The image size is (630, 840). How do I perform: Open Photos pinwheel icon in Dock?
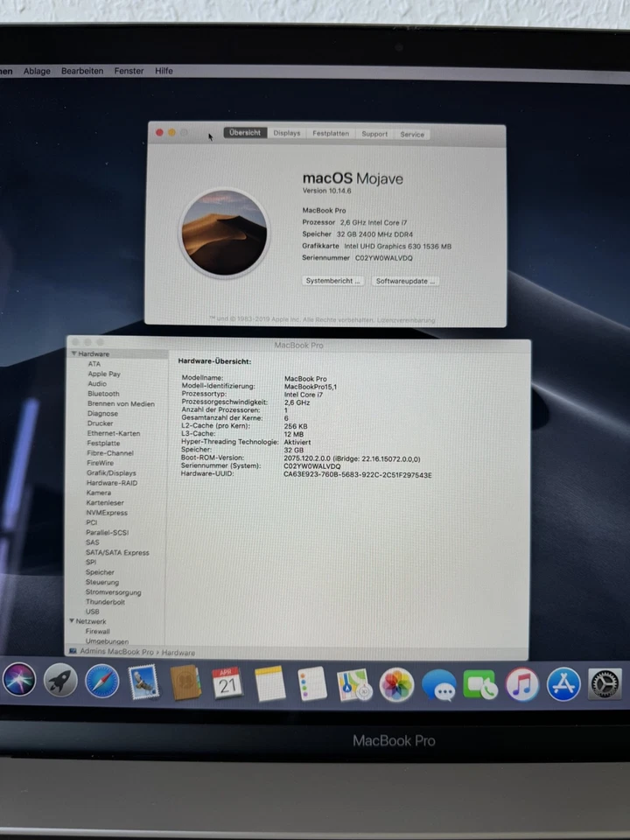[396, 684]
